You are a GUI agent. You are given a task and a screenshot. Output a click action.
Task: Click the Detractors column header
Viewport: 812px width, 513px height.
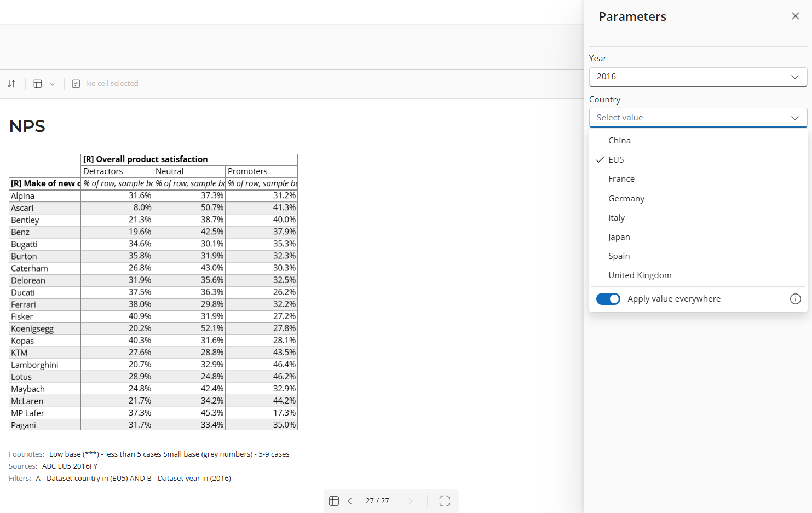(117, 171)
